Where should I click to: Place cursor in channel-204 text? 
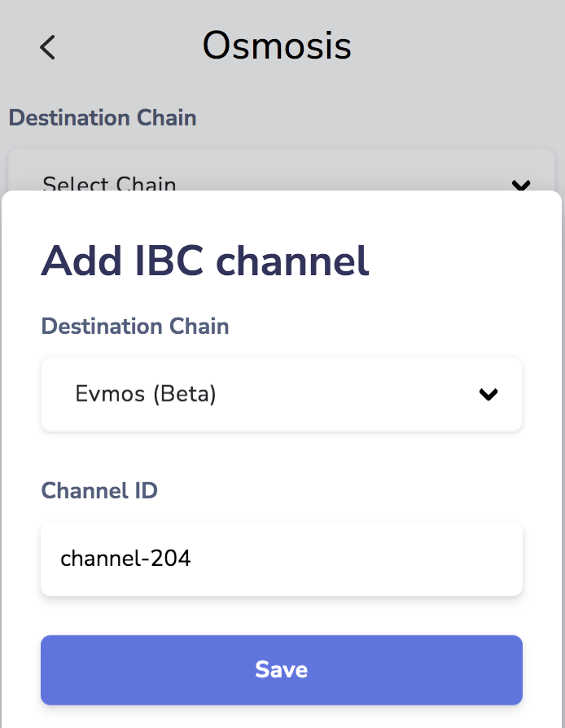[x=125, y=559]
